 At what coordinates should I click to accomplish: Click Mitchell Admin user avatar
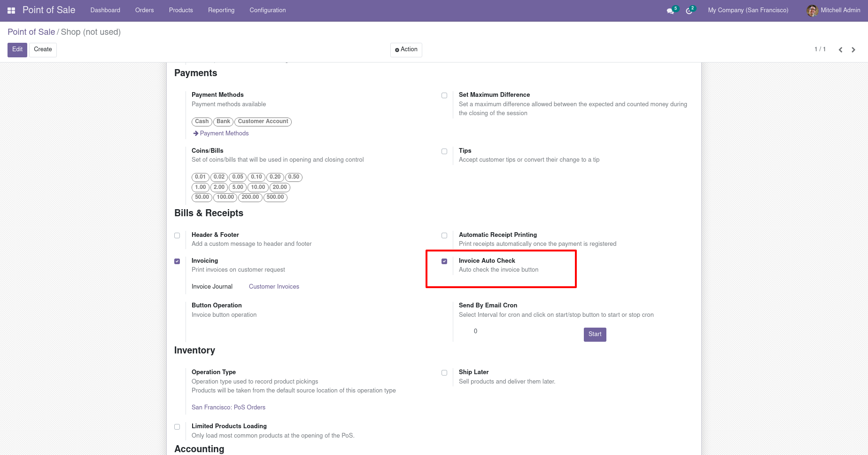(812, 10)
